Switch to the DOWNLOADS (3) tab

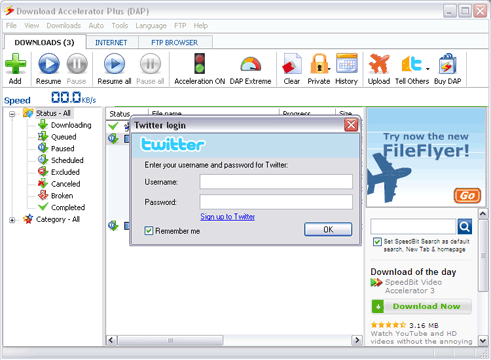[x=44, y=42]
